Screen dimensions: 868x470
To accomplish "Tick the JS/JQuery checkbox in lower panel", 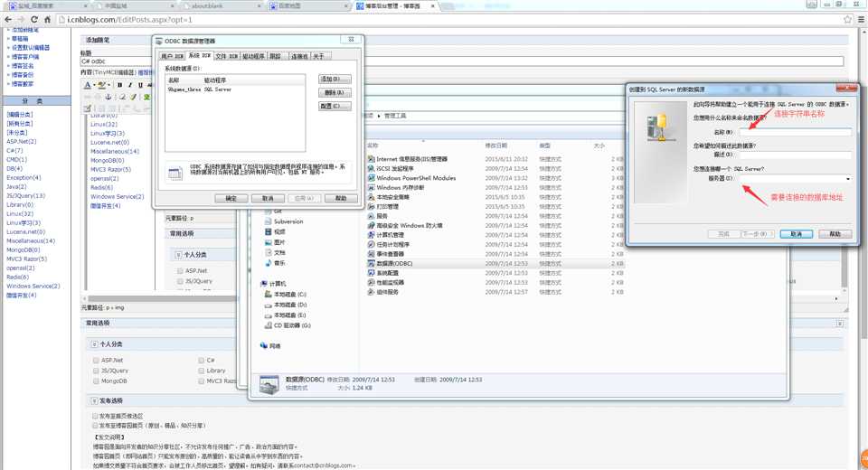I will click(x=97, y=371).
